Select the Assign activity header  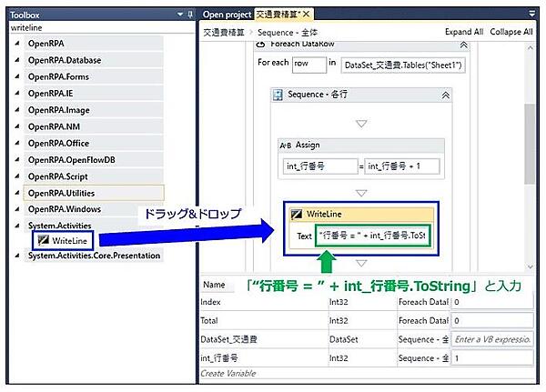pos(361,146)
